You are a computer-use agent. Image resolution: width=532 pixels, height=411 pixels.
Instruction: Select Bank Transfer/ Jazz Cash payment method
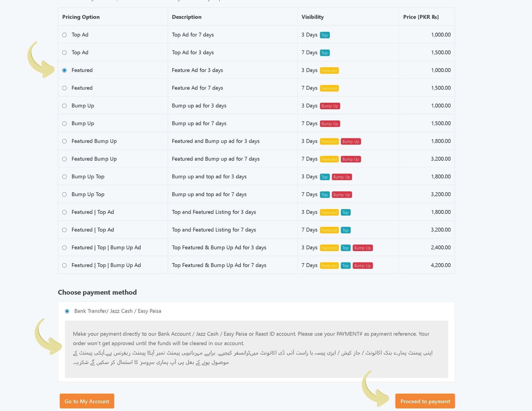67,311
